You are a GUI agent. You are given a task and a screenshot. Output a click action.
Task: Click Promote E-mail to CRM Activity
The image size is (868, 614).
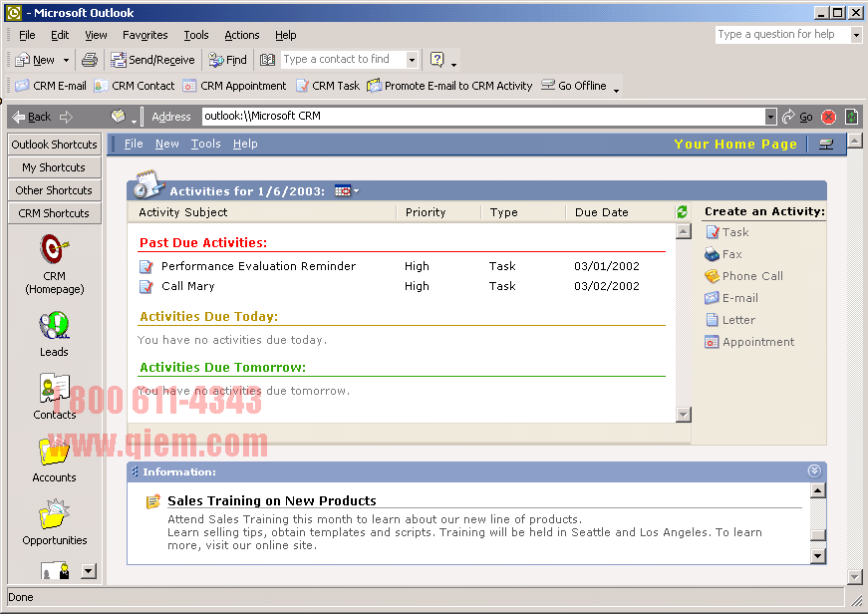(449, 86)
